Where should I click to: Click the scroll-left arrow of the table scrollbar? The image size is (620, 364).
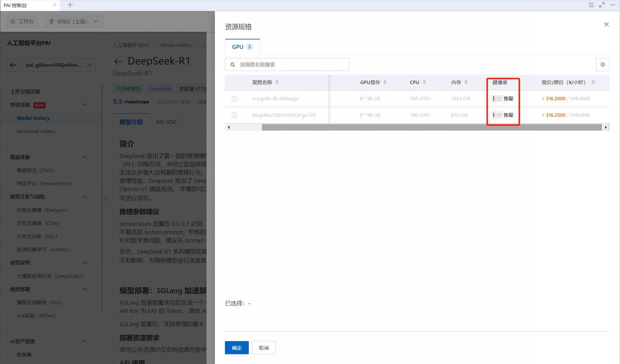click(229, 127)
